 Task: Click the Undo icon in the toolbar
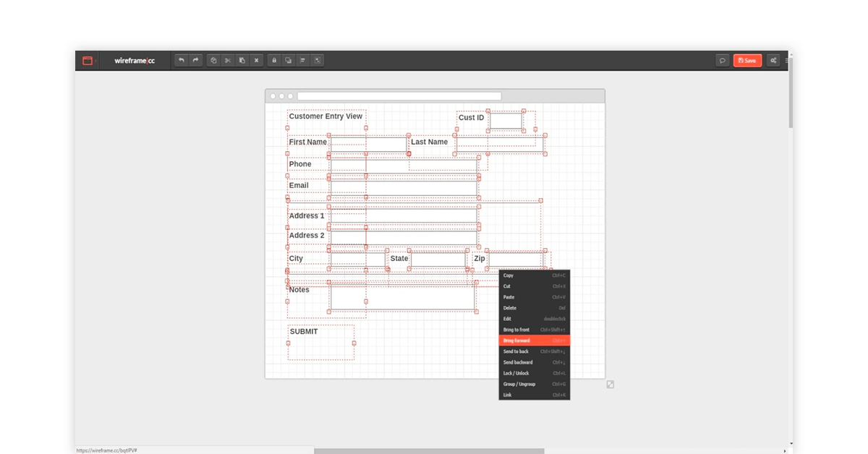pyautogui.click(x=181, y=60)
